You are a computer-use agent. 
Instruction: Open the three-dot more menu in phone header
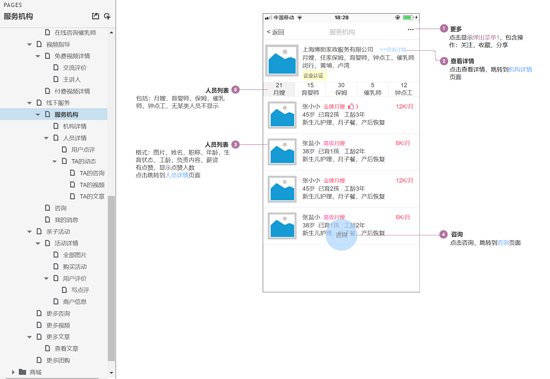click(x=410, y=29)
